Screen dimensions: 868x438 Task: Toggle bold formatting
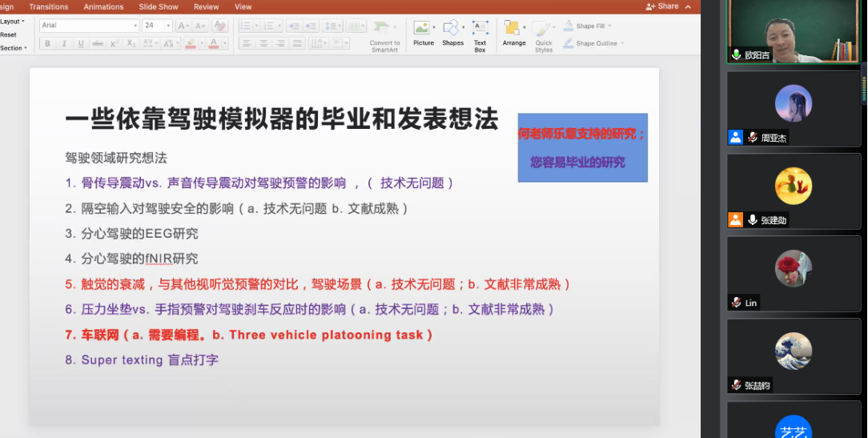[48, 43]
